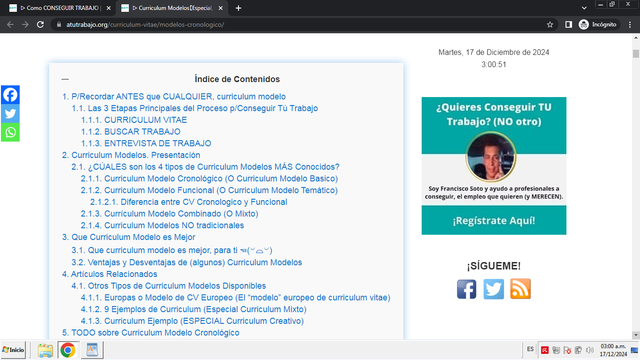The image size is (640, 360).
Task: Open the taskbar clock showing 03:00 a.m.
Action: point(613,350)
